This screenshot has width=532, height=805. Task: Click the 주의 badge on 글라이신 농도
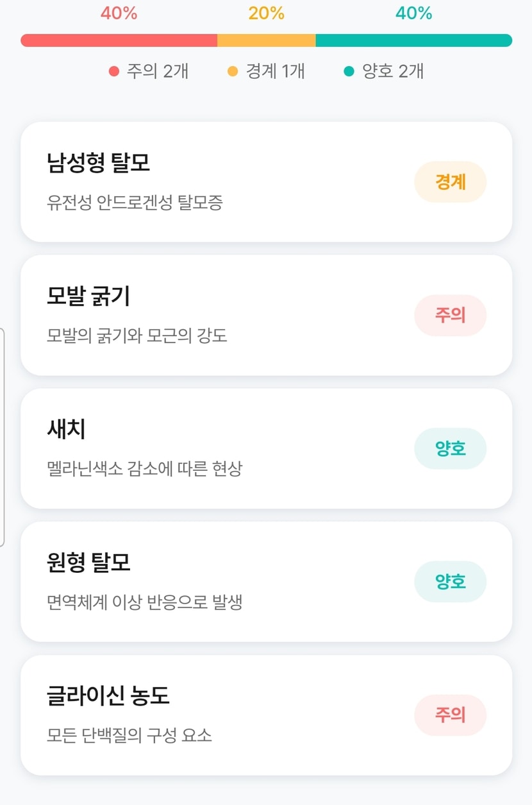pyautogui.click(x=450, y=715)
